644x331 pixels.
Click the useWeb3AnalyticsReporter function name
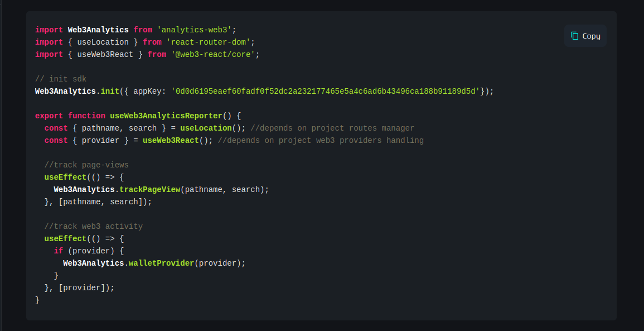[x=166, y=116]
